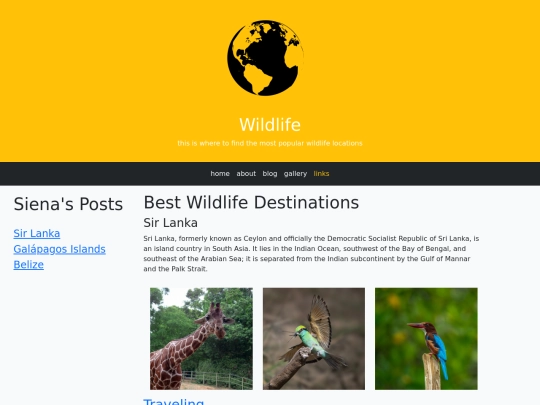The width and height of the screenshot is (540, 405).
Task: Select the Wildlife site title
Action: pyautogui.click(x=270, y=125)
